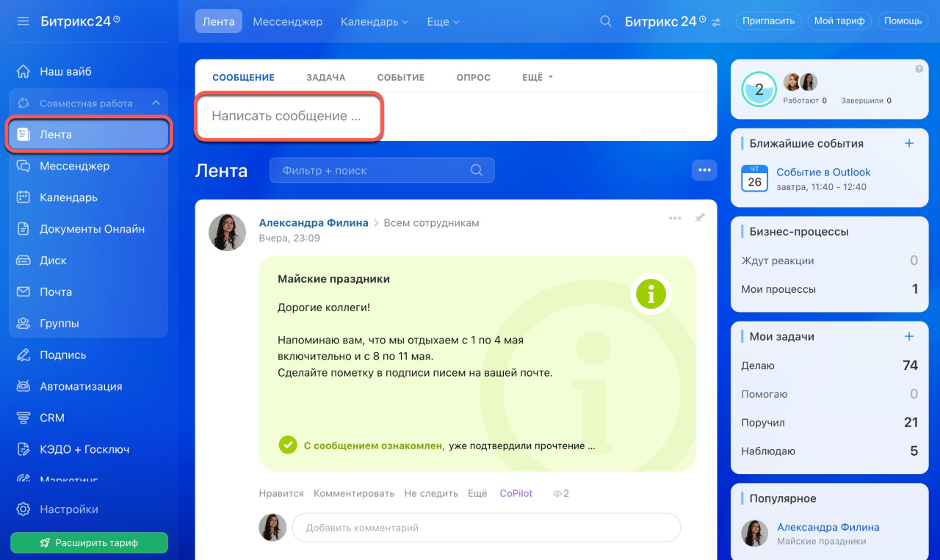Add a task with Мои задачи plus
940x560 pixels.
point(909,336)
